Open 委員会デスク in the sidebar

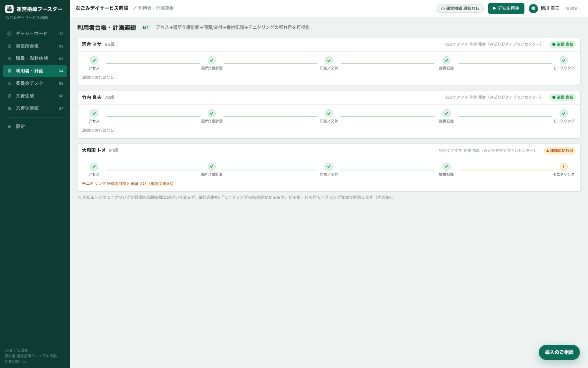[35, 83]
